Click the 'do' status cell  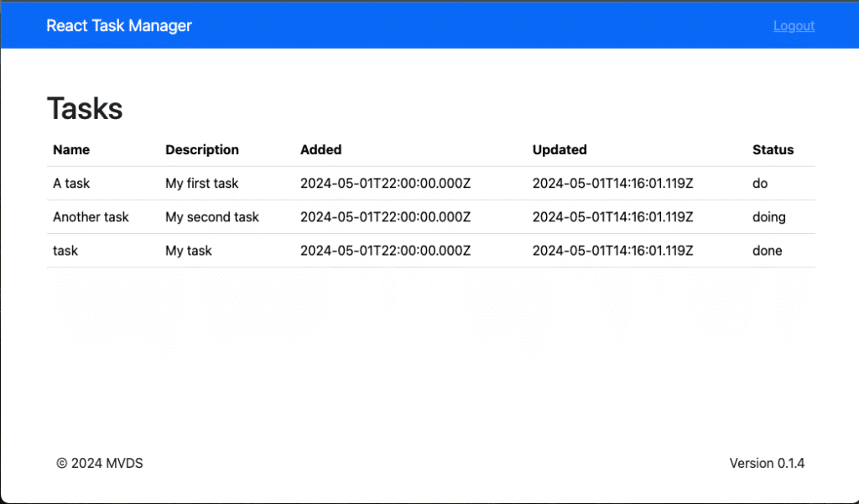pos(760,184)
